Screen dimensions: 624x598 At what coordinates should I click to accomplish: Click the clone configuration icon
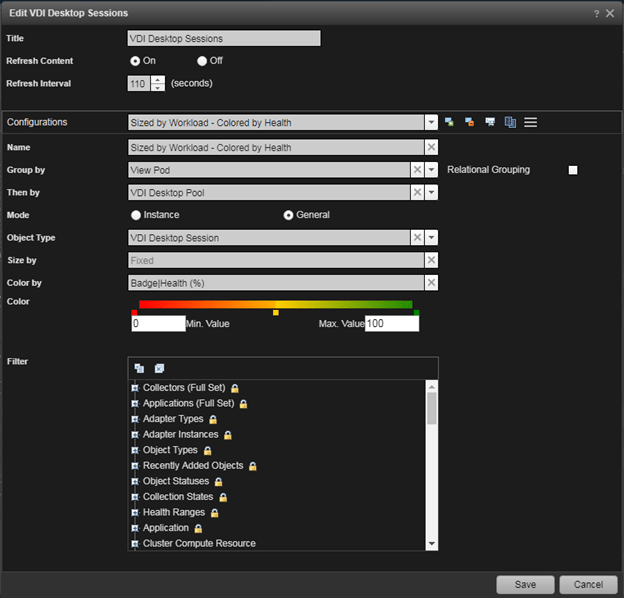(x=510, y=122)
